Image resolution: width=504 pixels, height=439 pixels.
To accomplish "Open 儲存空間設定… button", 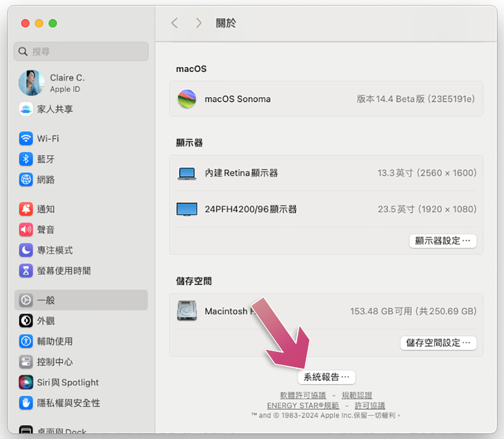I will point(438,343).
